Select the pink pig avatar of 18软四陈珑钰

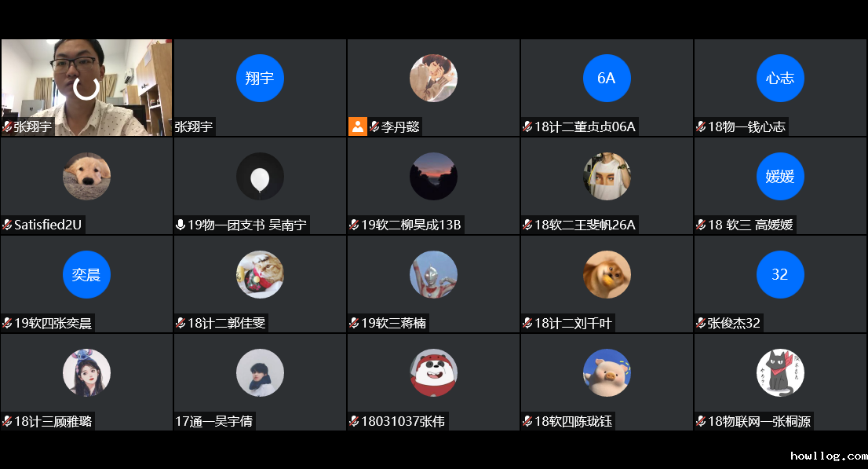click(x=607, y=372)
